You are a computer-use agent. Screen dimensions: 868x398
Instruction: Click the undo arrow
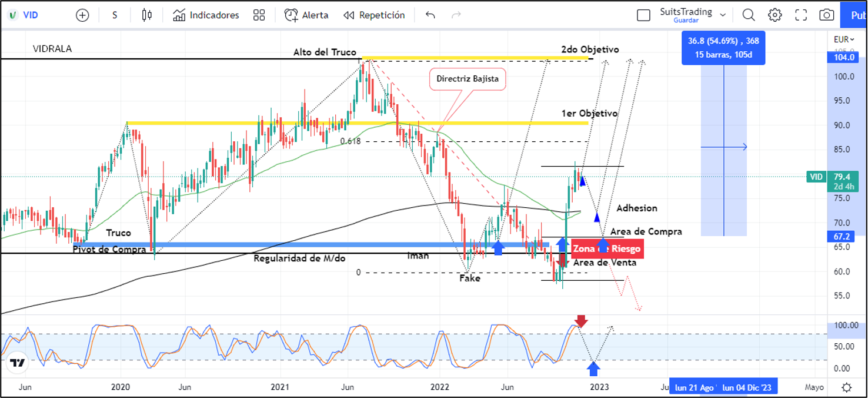[430, 15]
